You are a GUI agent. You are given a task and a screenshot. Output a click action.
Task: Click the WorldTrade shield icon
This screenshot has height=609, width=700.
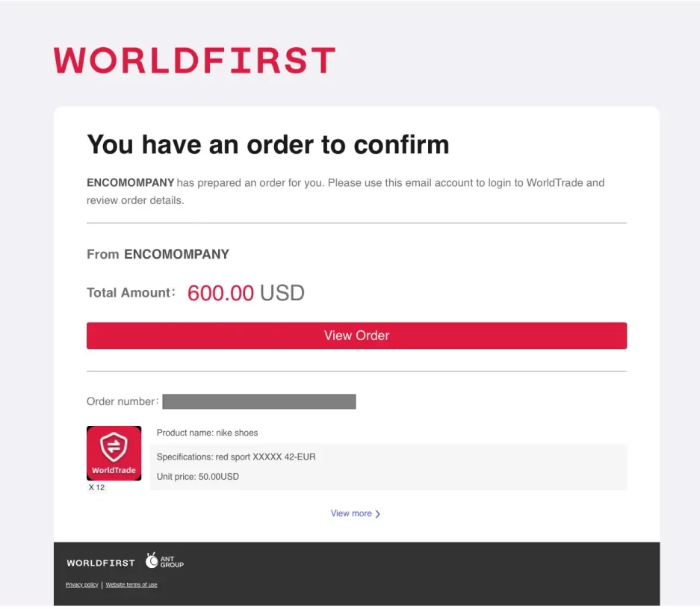pos(114,448)
